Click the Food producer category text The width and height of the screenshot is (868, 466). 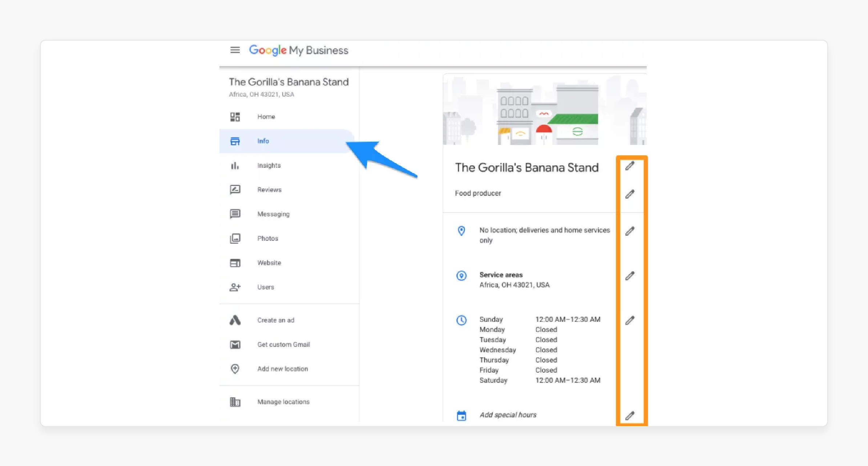(478, 193)
